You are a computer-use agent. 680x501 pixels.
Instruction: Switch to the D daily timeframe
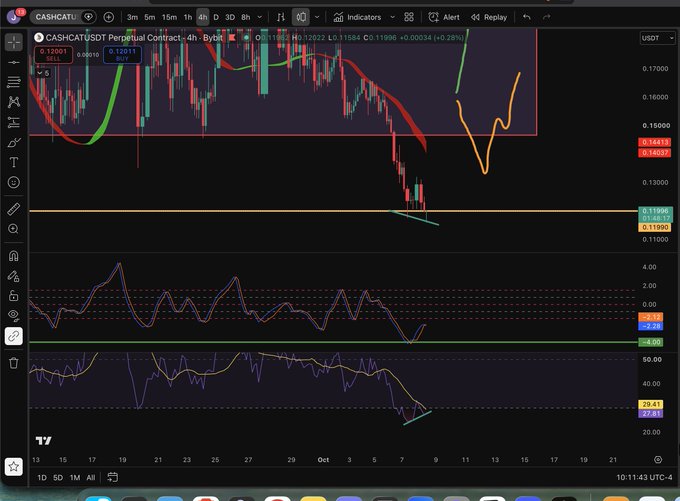pyautogui.click(x=216, y=17)
